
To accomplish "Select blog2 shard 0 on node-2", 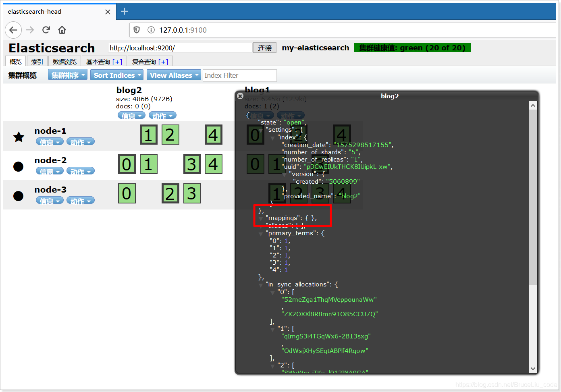I will pyautogui.click(x=127, y=164).
